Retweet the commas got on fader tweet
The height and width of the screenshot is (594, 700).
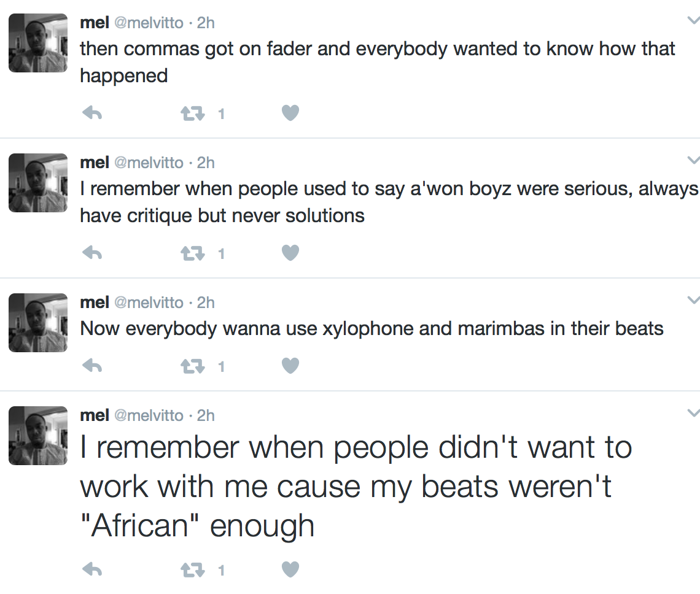(x=192, y=114)
